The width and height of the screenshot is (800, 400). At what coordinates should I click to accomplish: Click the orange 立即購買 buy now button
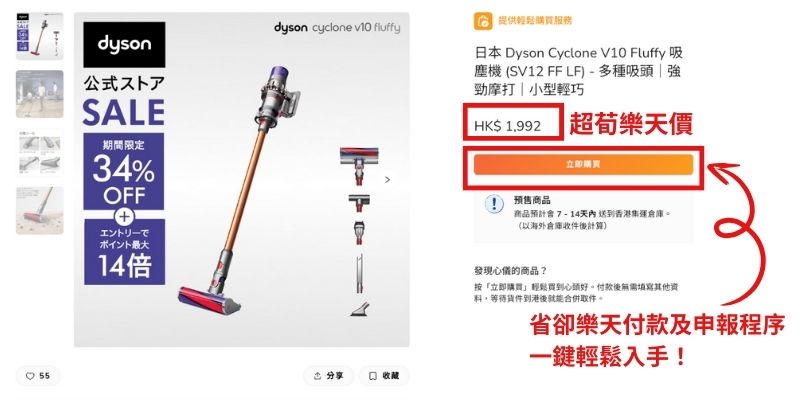(x=583, y=164)
